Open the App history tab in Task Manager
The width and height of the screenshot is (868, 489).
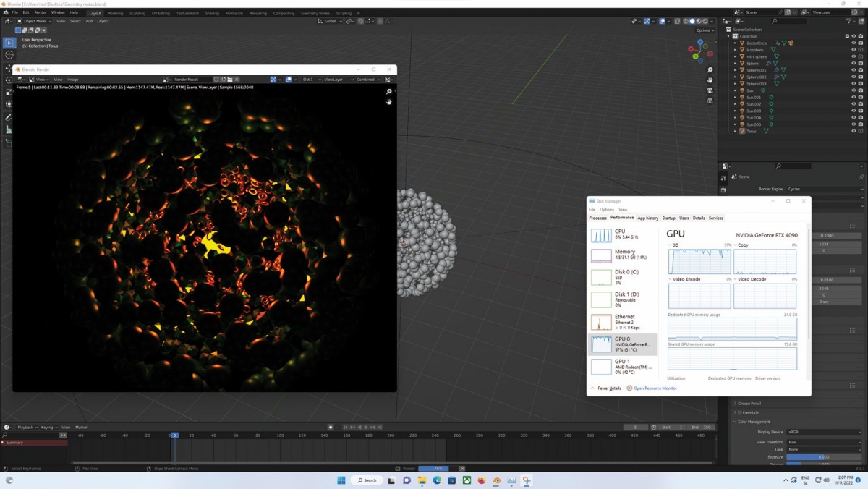tap(648, 218)
